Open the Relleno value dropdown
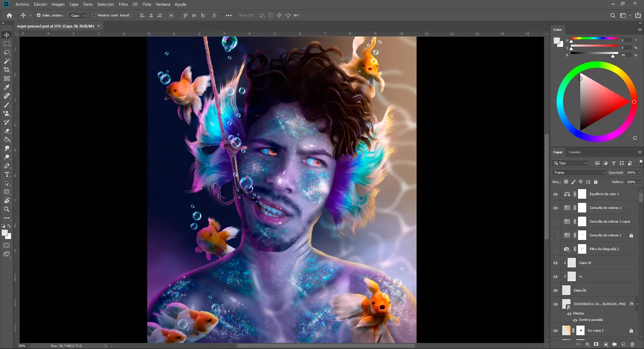The height and width of the screenshot is (349, 644). pos(639,182)
